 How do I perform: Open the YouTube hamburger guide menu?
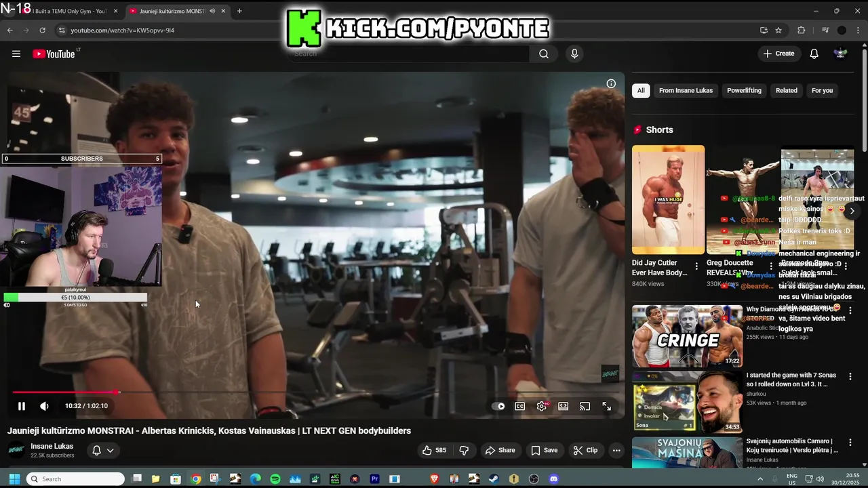pyautogui.click(x=16, y=54)
